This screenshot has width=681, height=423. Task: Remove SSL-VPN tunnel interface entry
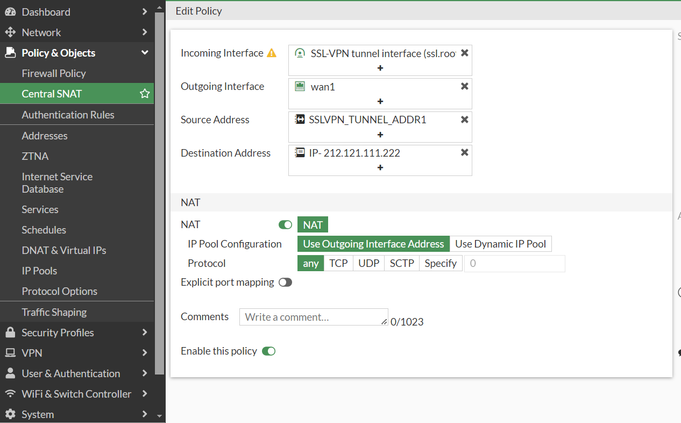(x=464, y=53)
